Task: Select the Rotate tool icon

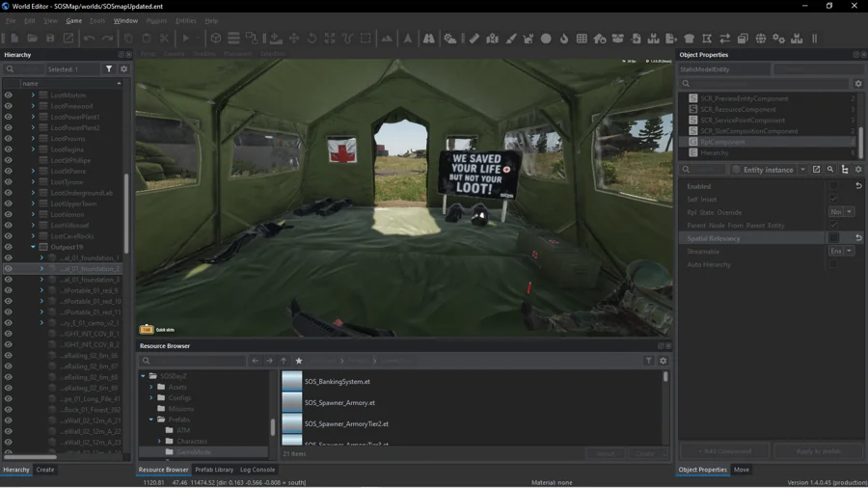Action: click(312, 39)
